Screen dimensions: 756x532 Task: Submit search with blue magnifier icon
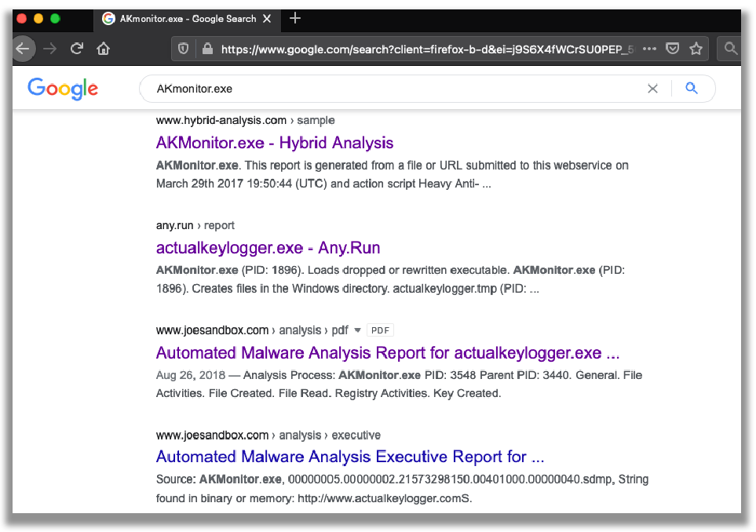(692, 88)
